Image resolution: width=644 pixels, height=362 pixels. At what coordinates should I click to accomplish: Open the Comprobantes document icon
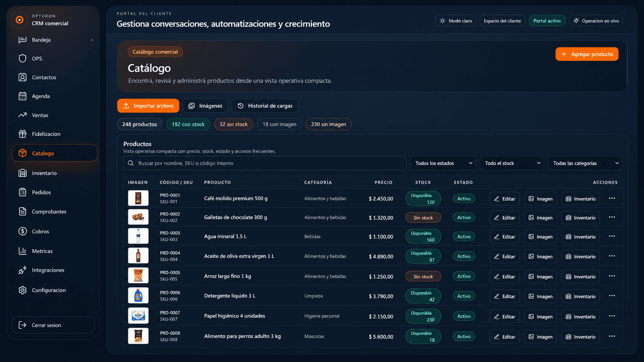tap(22, 212)
